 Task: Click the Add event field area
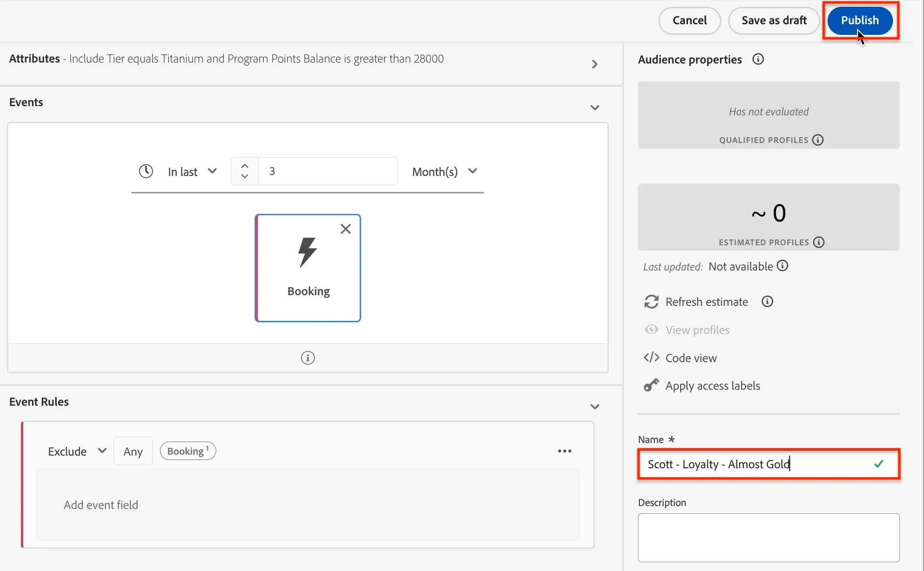point(308,505)
